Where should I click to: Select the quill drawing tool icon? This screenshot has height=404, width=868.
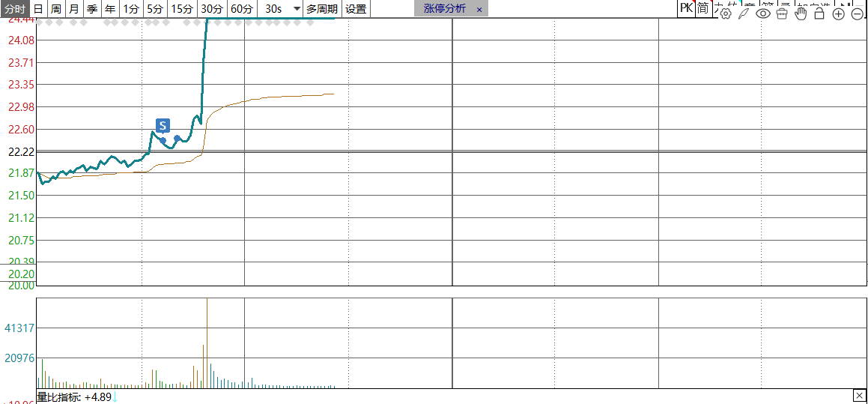pos(744,13)
